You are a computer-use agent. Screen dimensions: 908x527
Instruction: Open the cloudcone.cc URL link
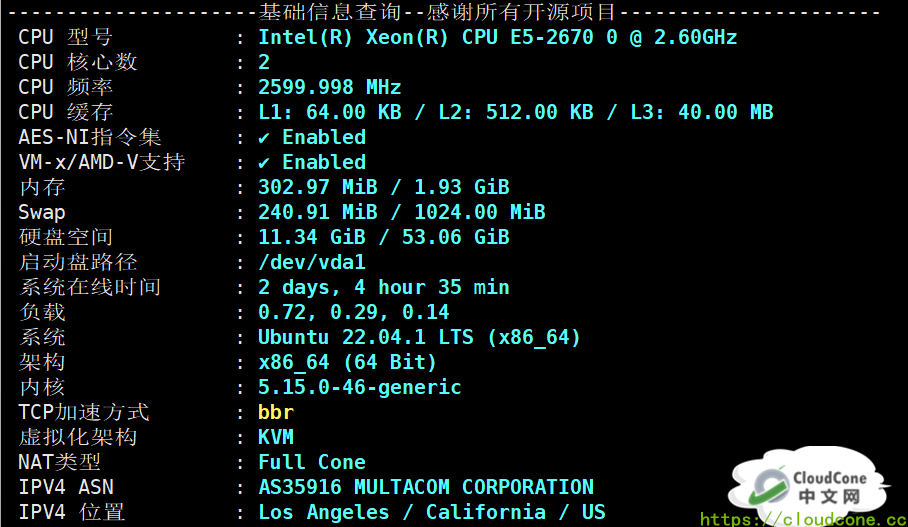(802, 519)
